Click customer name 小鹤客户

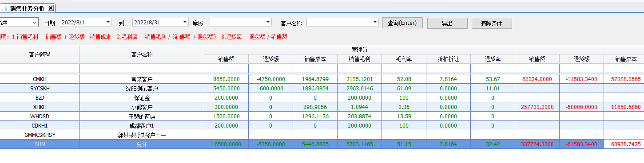[142, 107]
